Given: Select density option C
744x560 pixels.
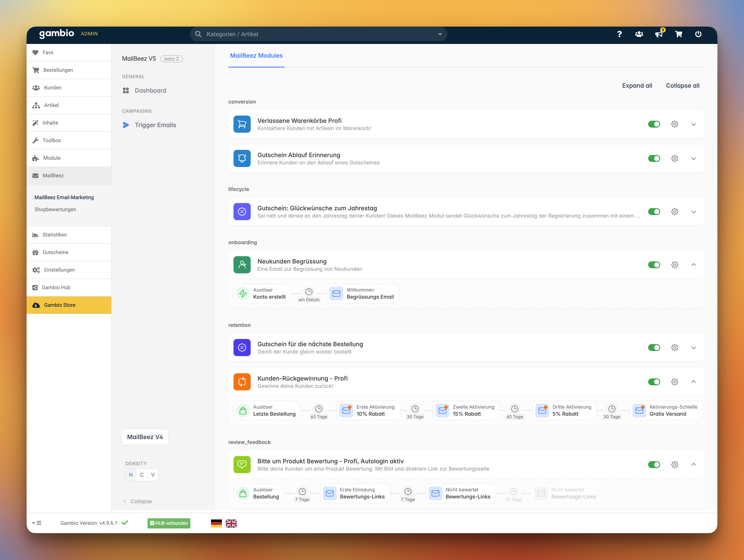Looking at the screenshot, I should point(142,475).
